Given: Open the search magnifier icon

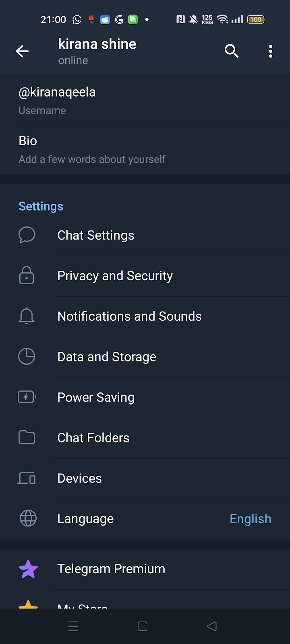Looking at the screenshot, I should [232, 51].
